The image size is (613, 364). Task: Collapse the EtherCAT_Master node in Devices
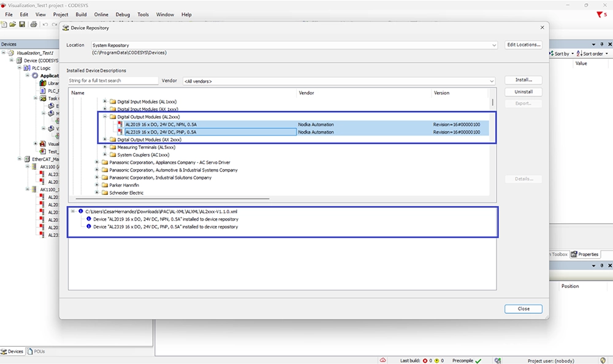(x=19, y=159)
